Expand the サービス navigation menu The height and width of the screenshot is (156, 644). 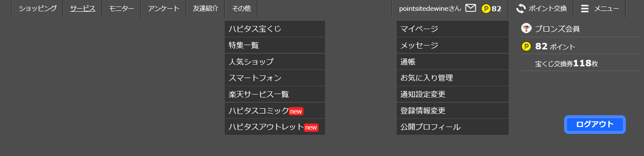click(83, 8)
